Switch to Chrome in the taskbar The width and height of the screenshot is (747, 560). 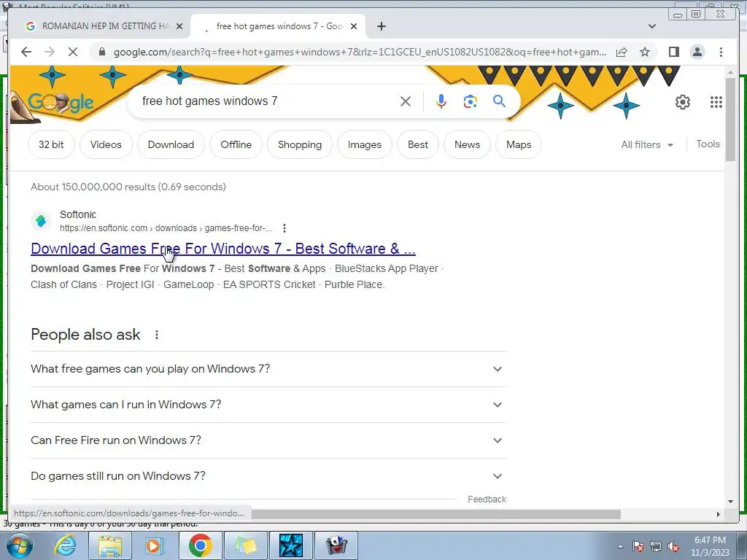(x=200, y=545)
